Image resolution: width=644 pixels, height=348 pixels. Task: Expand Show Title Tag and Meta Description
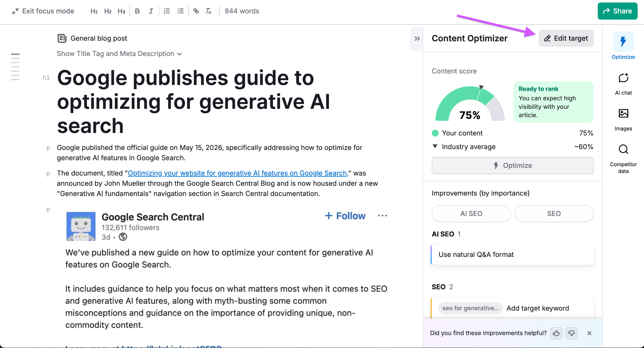click(119, 54)
